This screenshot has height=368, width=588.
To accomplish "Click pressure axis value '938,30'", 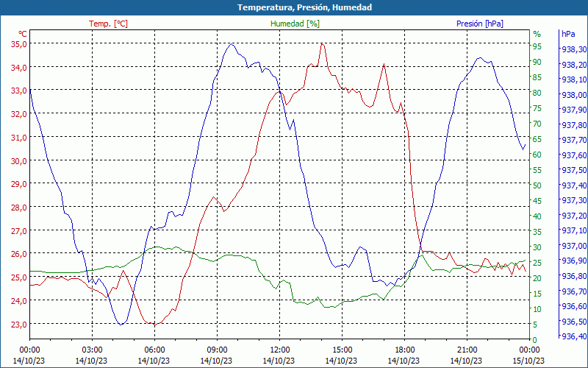I will coord(574,49).
